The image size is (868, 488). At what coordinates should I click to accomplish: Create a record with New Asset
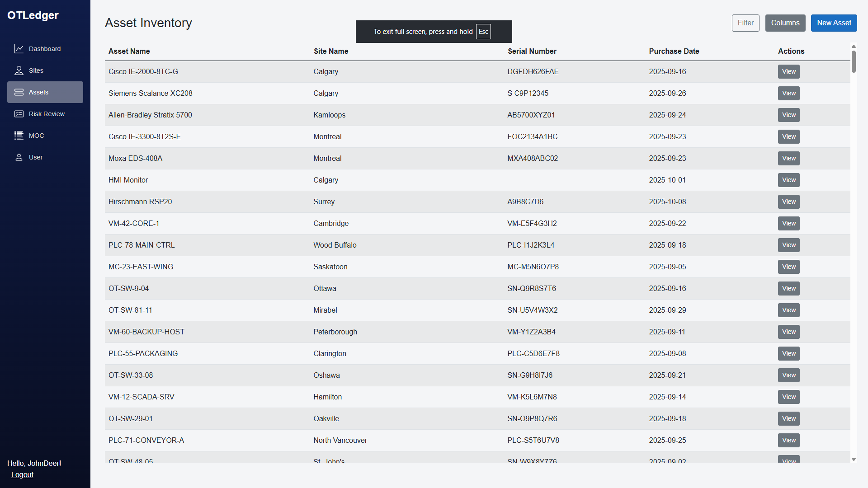[834, 23]
